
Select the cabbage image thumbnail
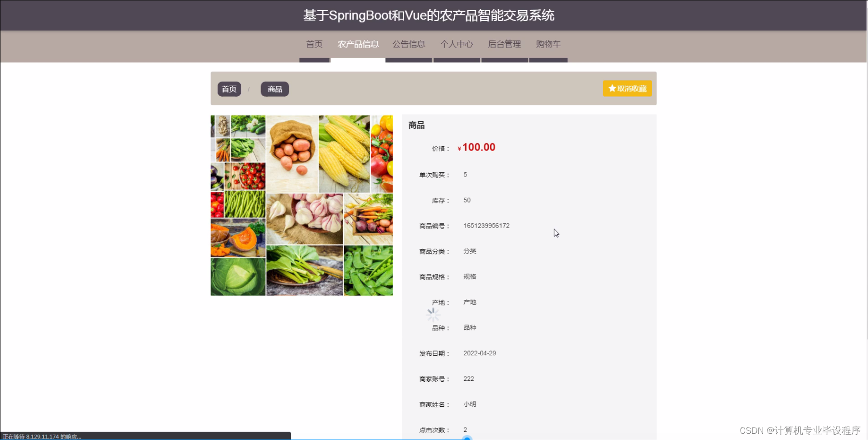coord(237,277)
